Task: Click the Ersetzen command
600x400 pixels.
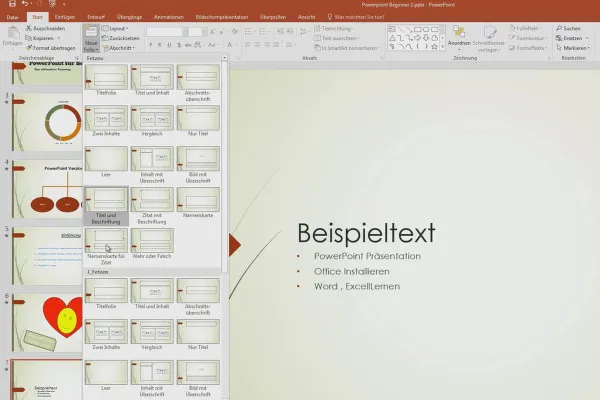Action: coord(569,38)
